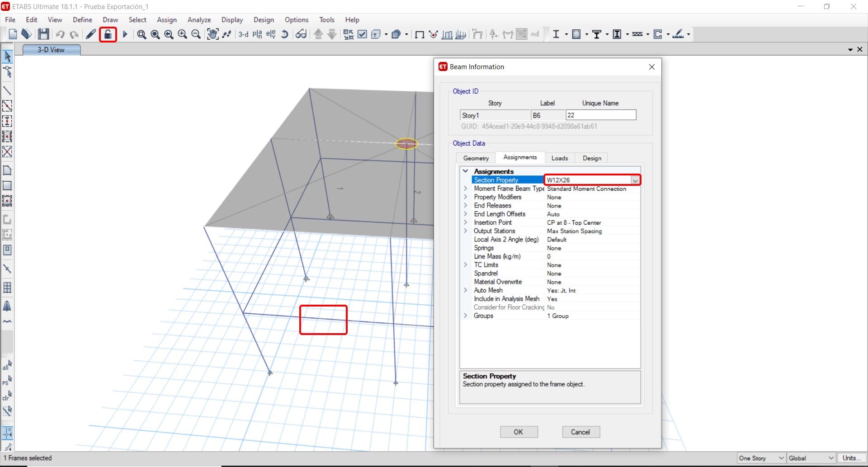The image size is (868, 467).
Task: Toggle the model lock/unlock padlock
Action: 108,34
